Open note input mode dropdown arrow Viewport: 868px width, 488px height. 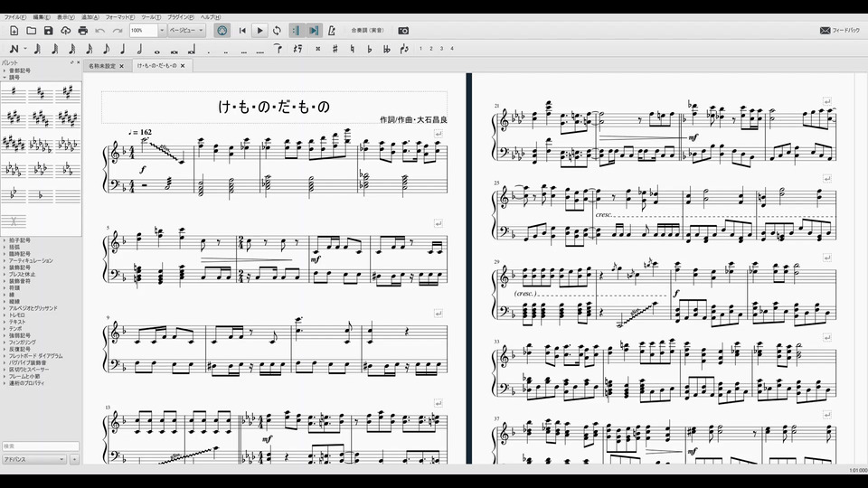(x=25, y=49)
